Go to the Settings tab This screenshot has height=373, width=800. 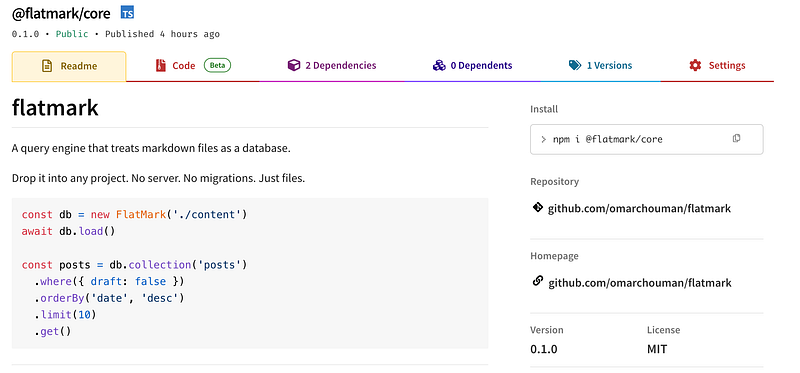[717, 66]
